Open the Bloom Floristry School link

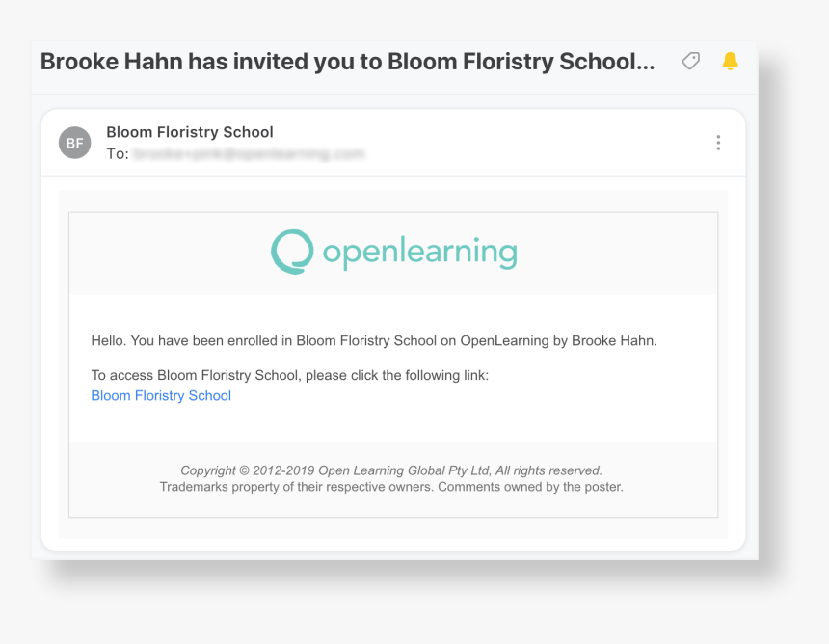point(161,395)
